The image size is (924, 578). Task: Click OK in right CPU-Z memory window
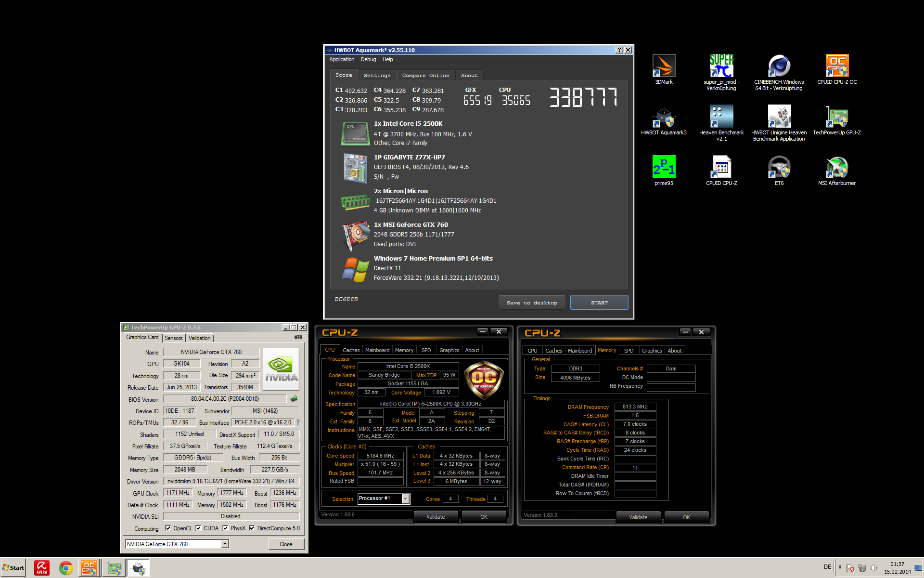tap(686, 517)
